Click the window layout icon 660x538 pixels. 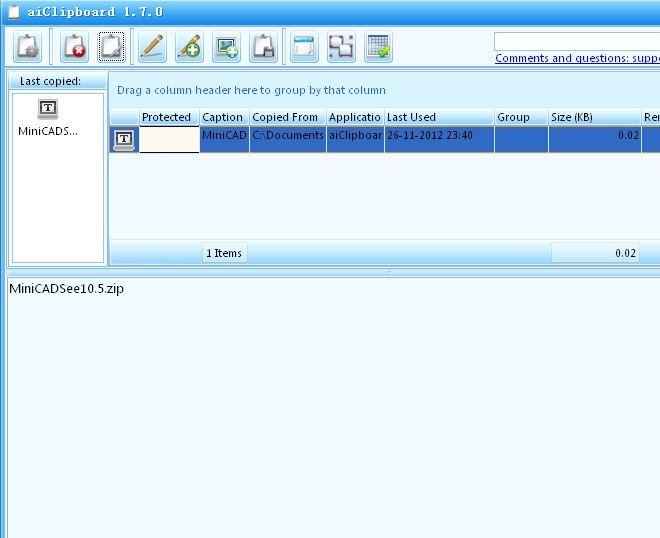pos(304,46)
